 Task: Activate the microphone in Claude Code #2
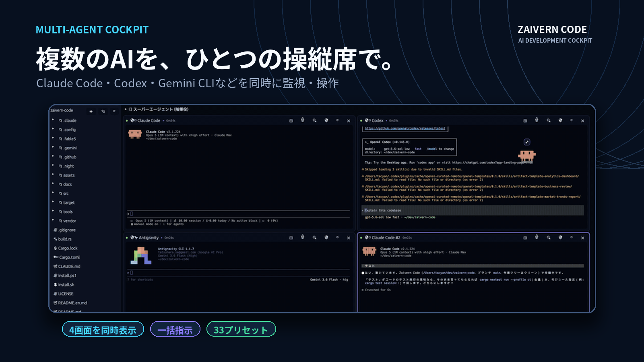(x=537, y=237)
